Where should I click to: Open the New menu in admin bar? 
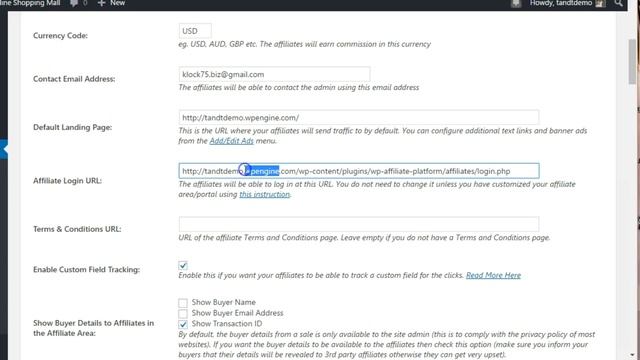pos(111,3)
